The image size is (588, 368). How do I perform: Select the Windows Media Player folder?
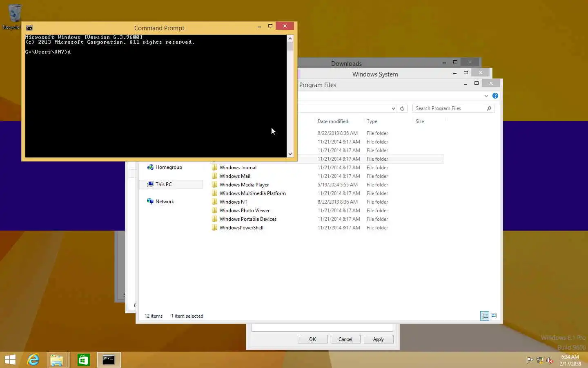click(x=244, y=185)
